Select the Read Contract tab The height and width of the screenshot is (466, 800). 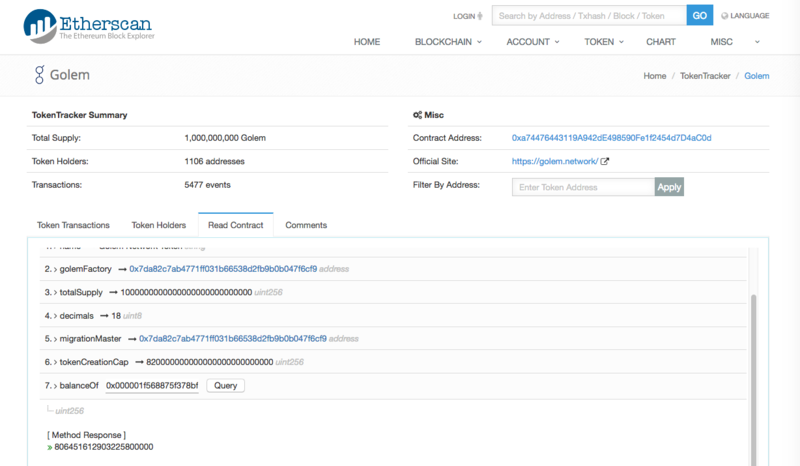236,225
